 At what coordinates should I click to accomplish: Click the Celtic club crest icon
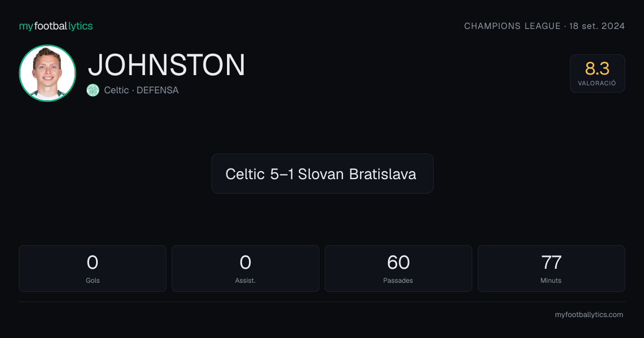pyautogui.click(x=93, y=90)
